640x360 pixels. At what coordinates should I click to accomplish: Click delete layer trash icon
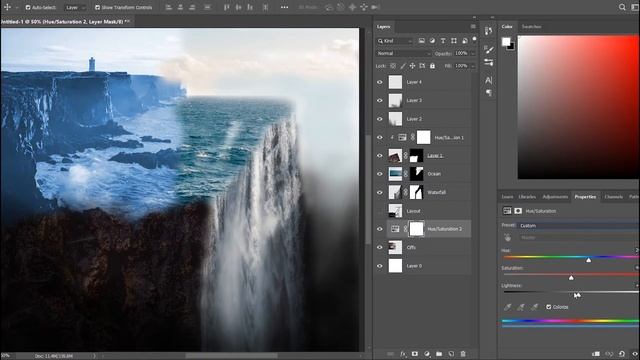point(463,354)
